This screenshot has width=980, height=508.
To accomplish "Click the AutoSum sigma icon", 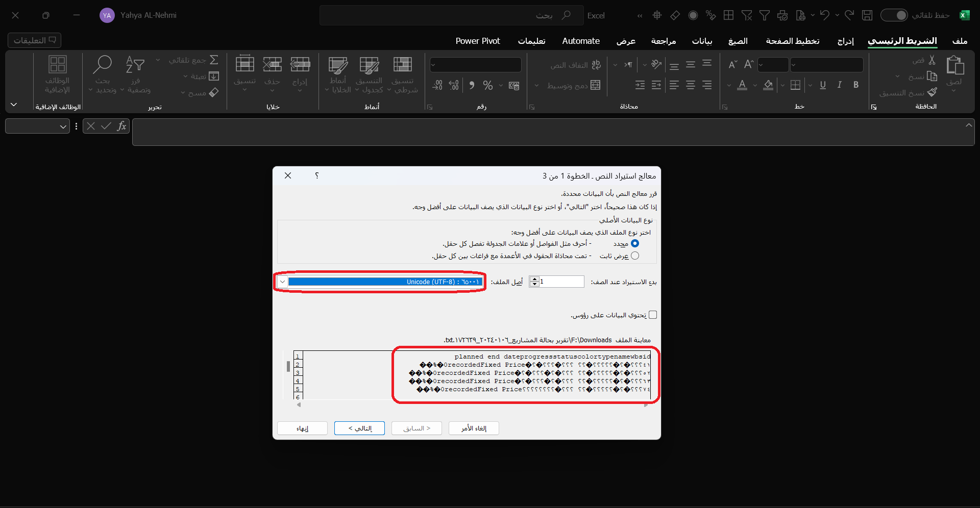I will pyautogui.click(x=214, y=60).
